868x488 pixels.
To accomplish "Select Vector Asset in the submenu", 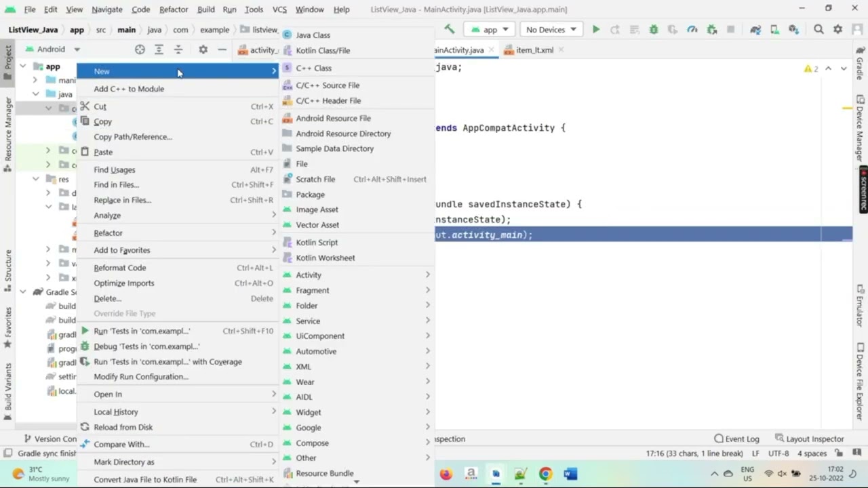I will click(357, 225).
